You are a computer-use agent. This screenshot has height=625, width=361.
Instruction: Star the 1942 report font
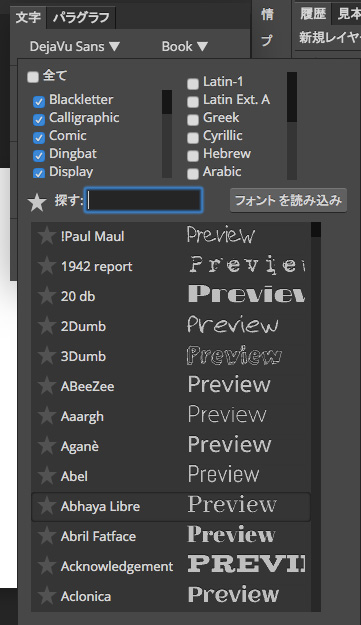click(x=46, y=265)
